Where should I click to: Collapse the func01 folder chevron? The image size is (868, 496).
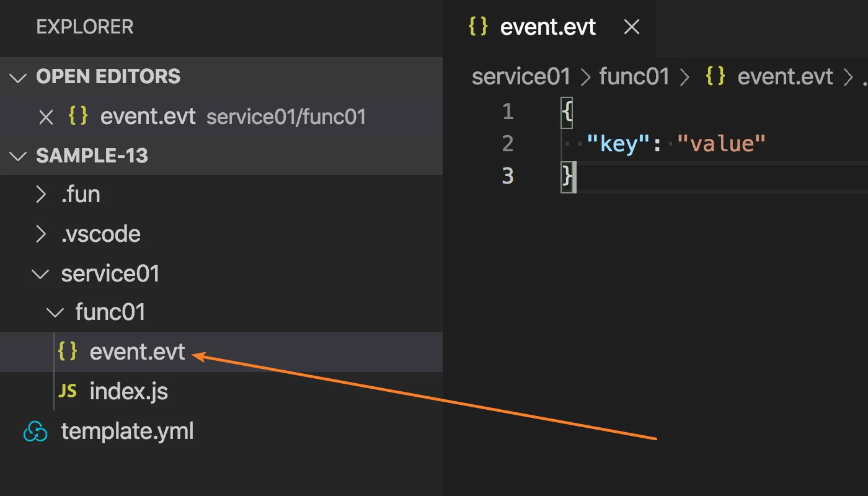[55, 312]
